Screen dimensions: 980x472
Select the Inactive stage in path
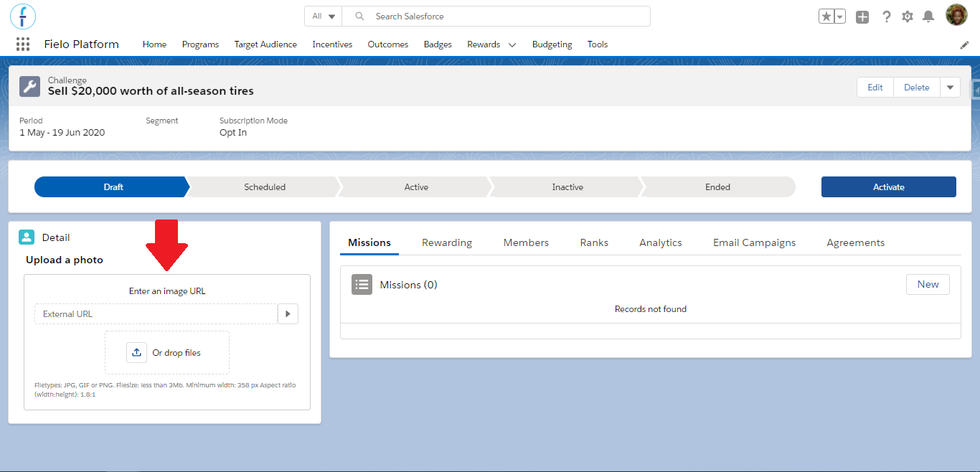(567, 187)
